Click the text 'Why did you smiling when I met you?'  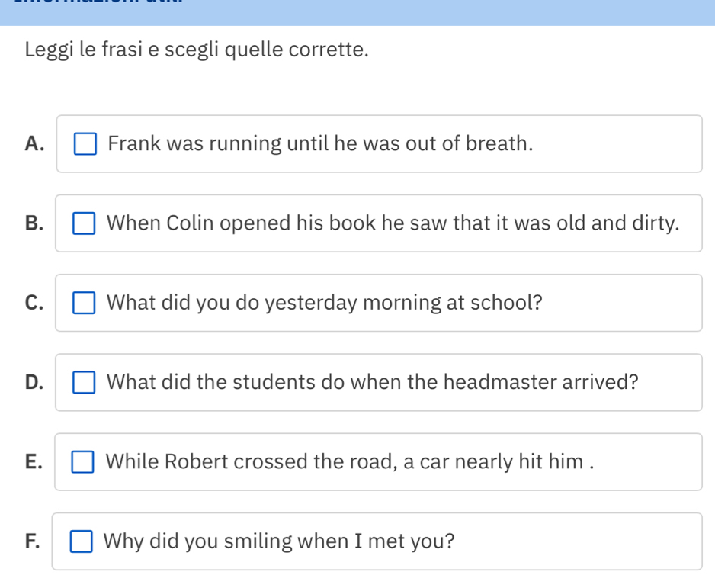coord(279,541)
